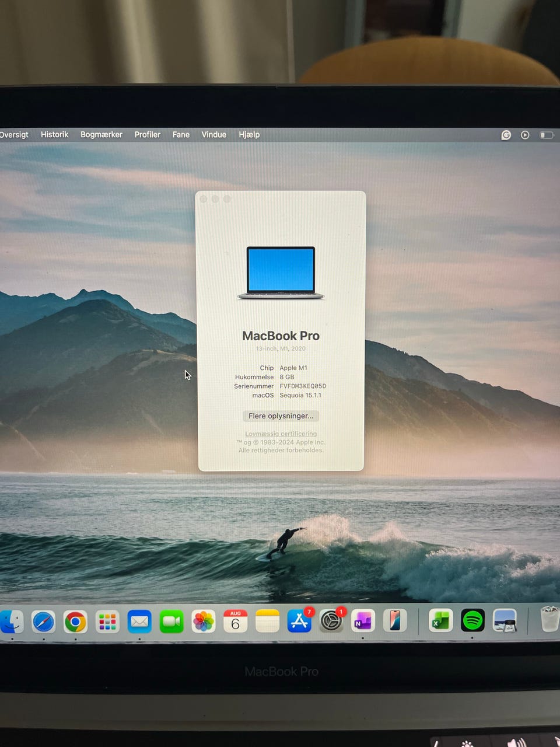
Task: Open the Mail app in the dock
Action: tap(139, 622)
